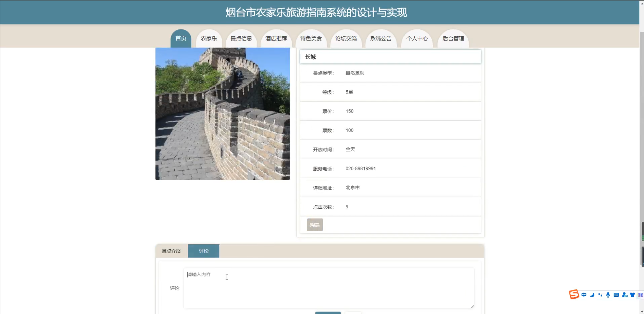The width and height of the screenshot is (644, 314).
Task: Open Sogou user account icon
Action: tap(624, 295)
